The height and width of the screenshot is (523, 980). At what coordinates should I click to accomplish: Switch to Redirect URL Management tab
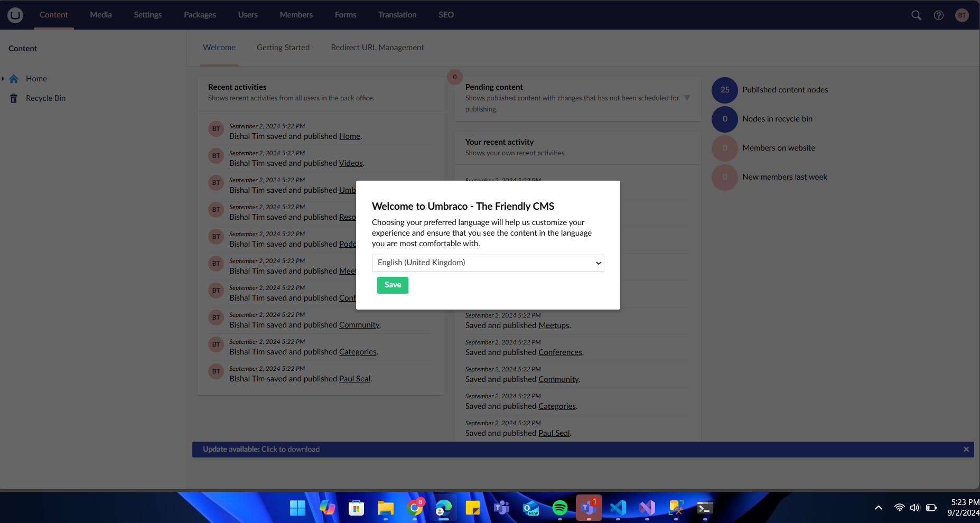[x=377, y=48]
